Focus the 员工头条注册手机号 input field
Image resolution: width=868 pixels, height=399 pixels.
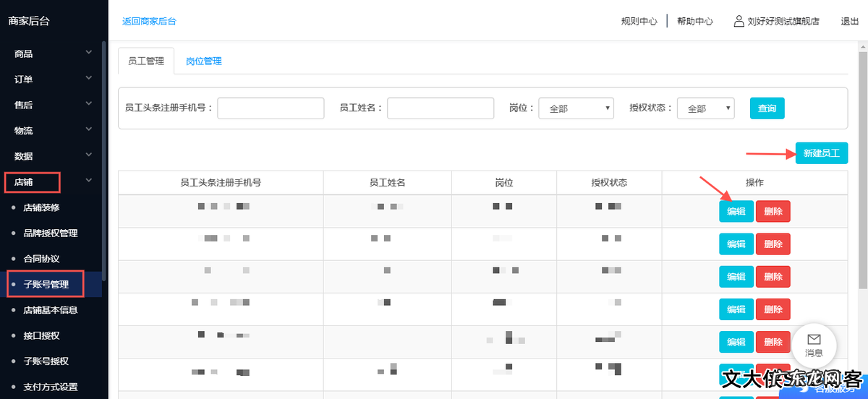click(x=271, y=108)
